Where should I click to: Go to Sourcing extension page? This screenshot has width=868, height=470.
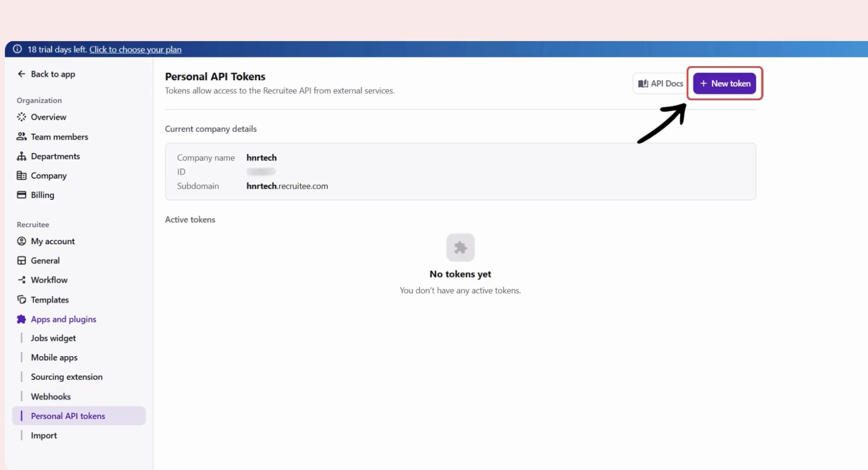[x=67, y=377]
